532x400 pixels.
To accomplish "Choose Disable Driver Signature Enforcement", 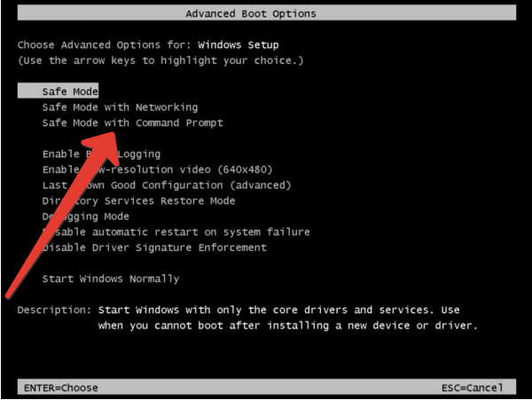I will [154, 247].
